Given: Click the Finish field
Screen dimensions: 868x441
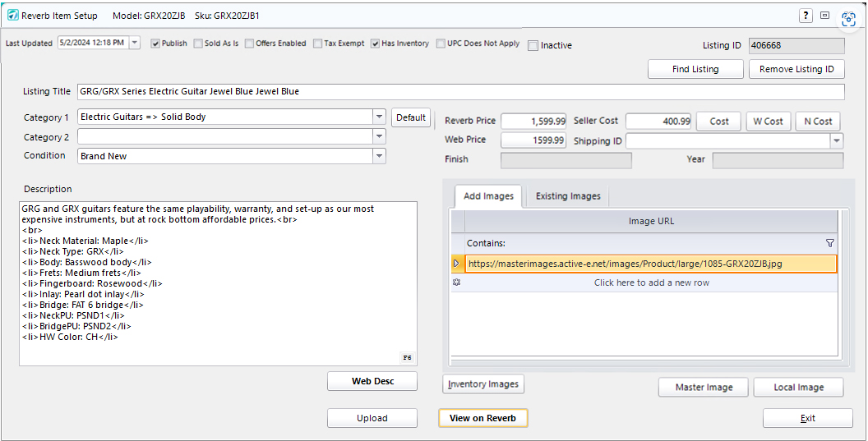Looking at the screenshot, I should [x=566, y=160].
